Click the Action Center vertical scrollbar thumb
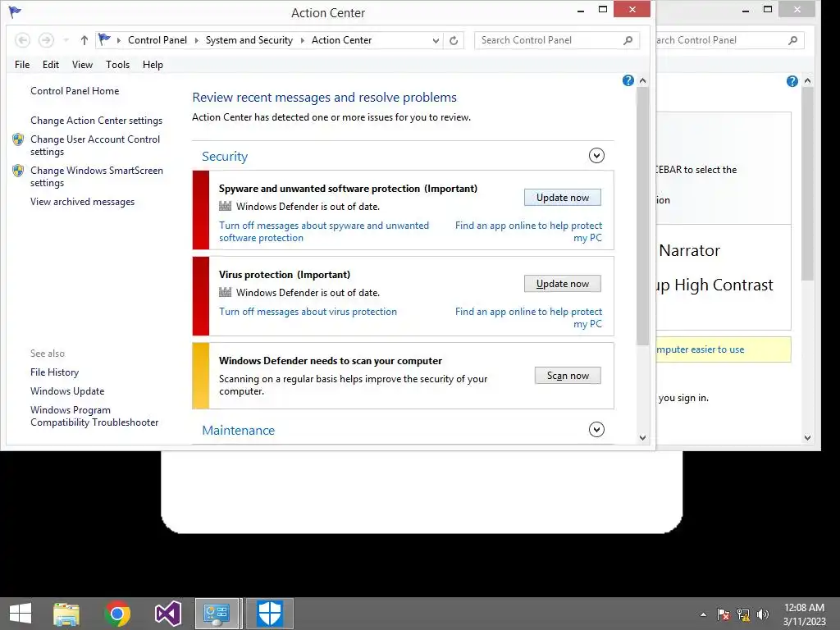The width and height of the screenshot is (840, 630). tap(643, 217)
